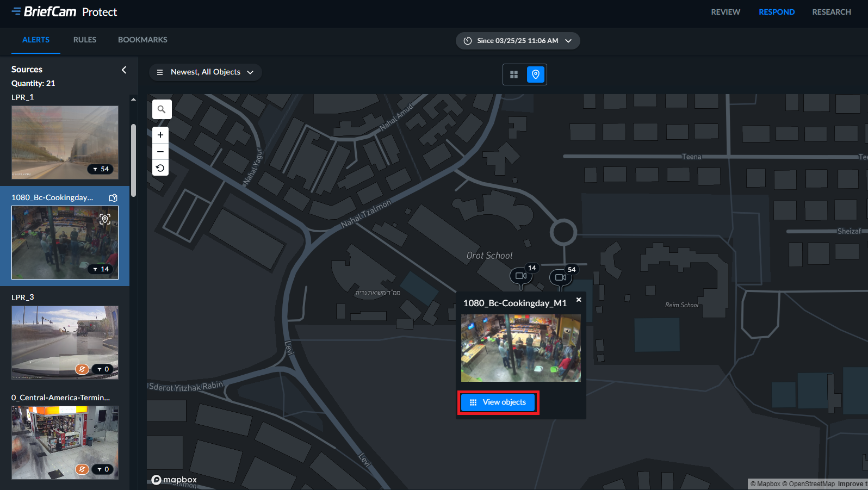Reset the map orientation
This screenshot has height=490, width=868.
tap(160, 168)
